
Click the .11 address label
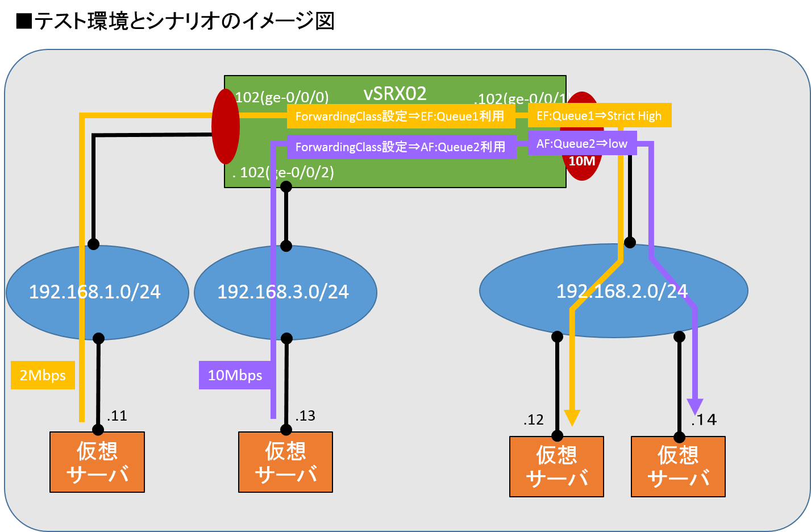point(117,416)
